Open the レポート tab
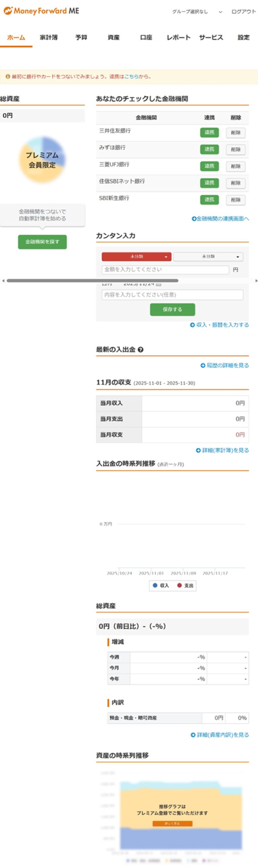 (x=178, y=38)
